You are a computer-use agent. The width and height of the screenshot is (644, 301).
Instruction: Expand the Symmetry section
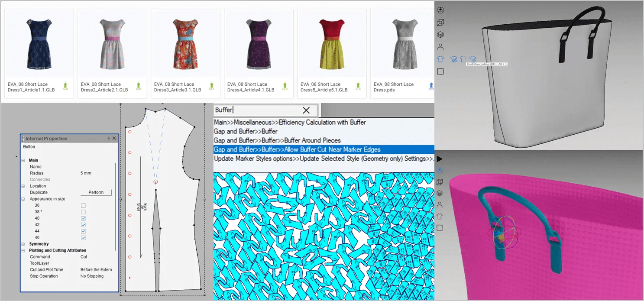23,244
